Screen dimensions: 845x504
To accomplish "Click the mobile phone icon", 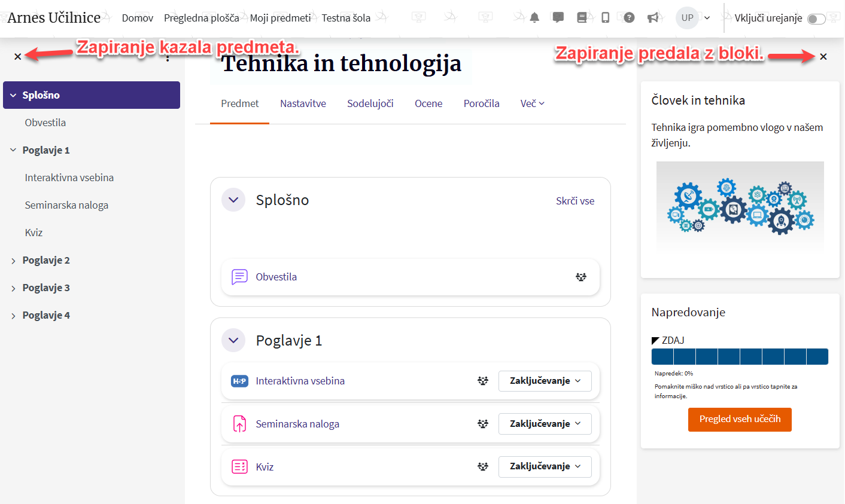I will pos(605,18).
